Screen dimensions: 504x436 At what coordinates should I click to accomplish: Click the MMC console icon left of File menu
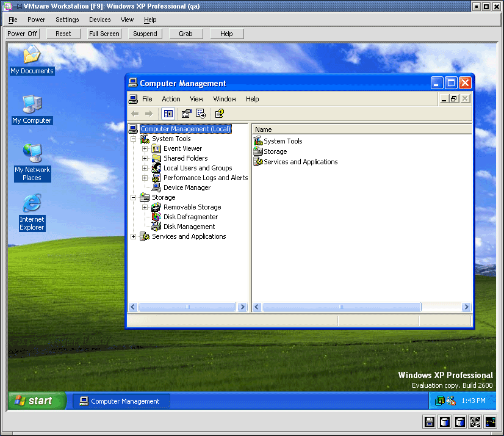(x=133, y=99)
